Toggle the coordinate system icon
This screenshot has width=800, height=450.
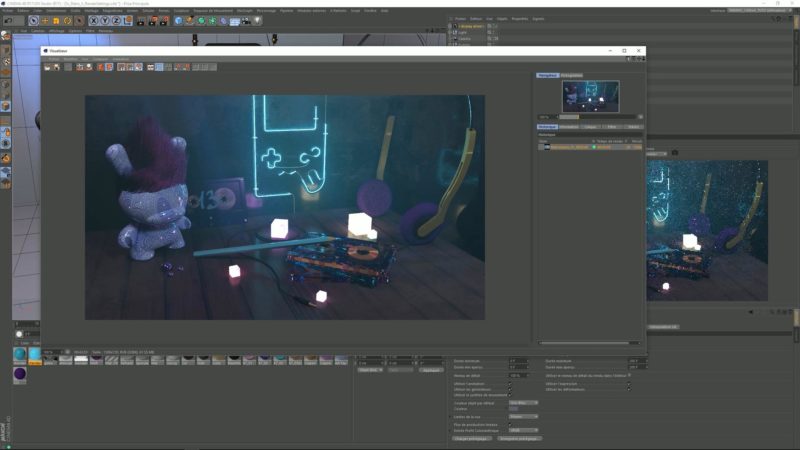click(x=127, y=21)
